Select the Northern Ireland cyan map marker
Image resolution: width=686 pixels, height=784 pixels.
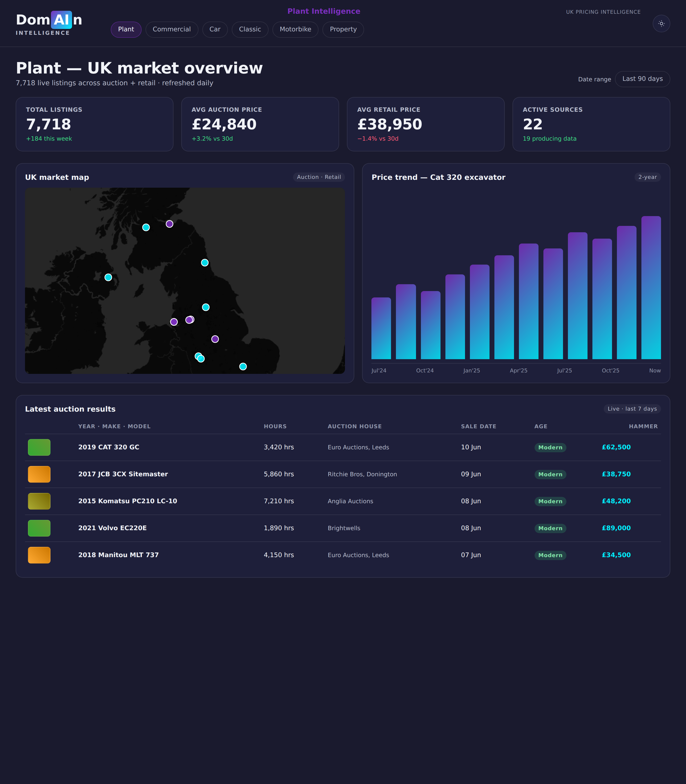tap(108, 277)
